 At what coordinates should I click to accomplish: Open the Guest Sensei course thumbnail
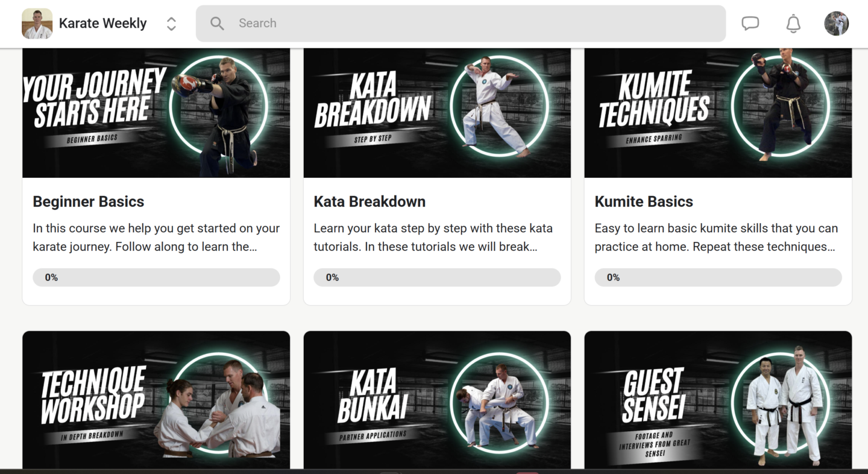click(x=718, y=400)
